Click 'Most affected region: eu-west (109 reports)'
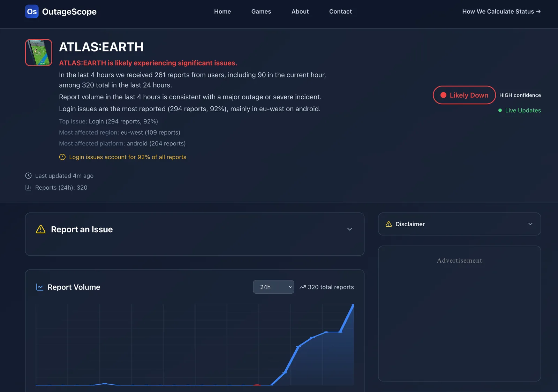This screenshot has width=558, height=392. tap(120, 133)
